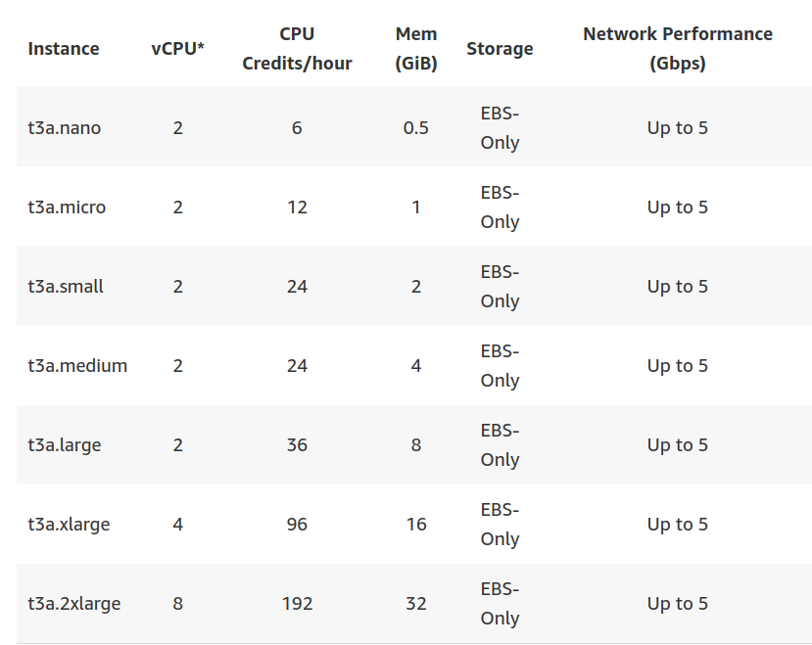Select the t3a.medium instance name

(77, 365)
